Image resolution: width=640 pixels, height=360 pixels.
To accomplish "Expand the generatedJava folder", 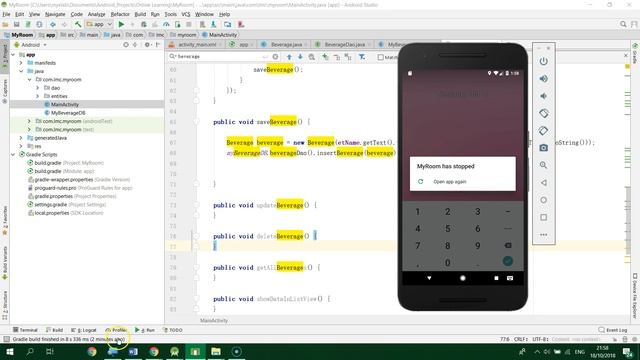I will [x=21, y=138].
